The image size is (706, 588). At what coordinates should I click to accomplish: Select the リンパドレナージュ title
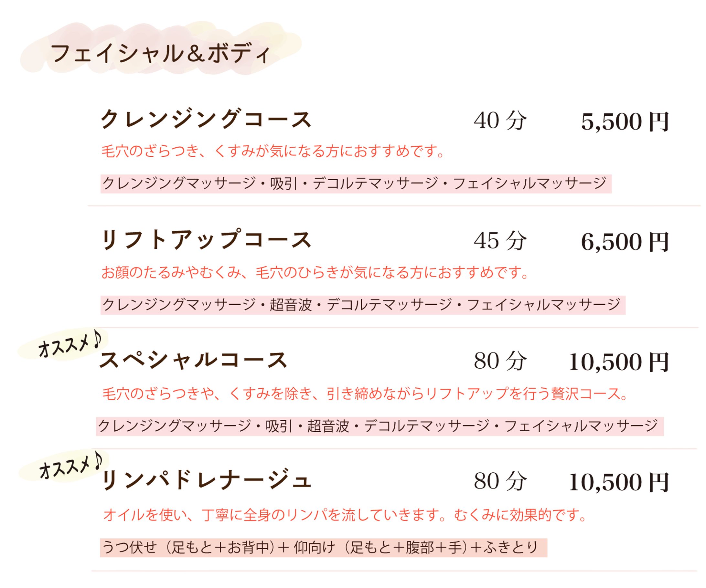(x=206, y=481)
